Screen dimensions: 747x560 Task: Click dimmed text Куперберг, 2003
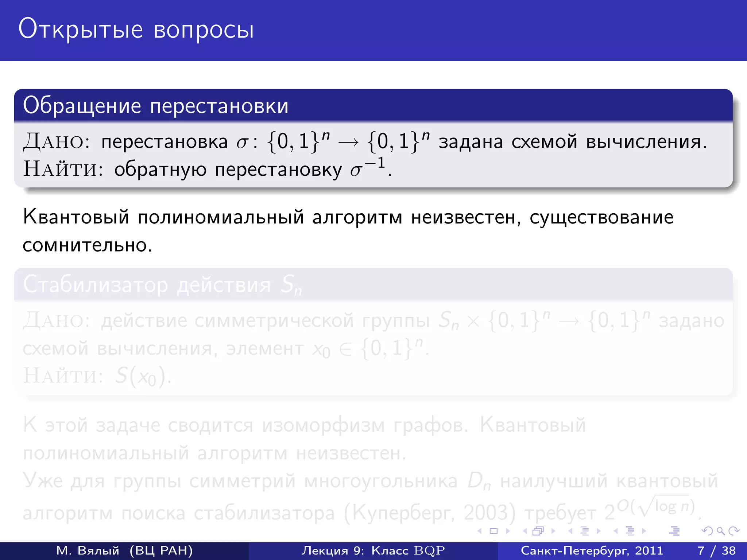pos(430,513)
